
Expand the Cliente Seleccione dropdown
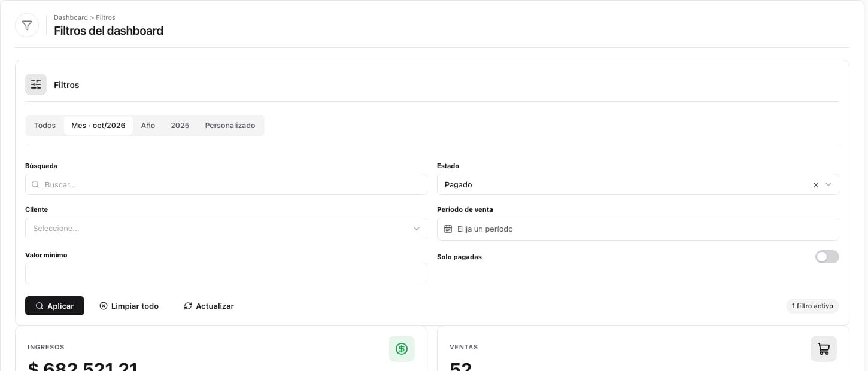(x=226, y=229)
